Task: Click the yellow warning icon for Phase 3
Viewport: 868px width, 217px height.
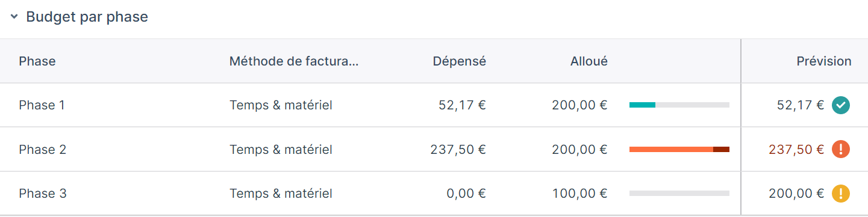Action: (x=841, y=194)
